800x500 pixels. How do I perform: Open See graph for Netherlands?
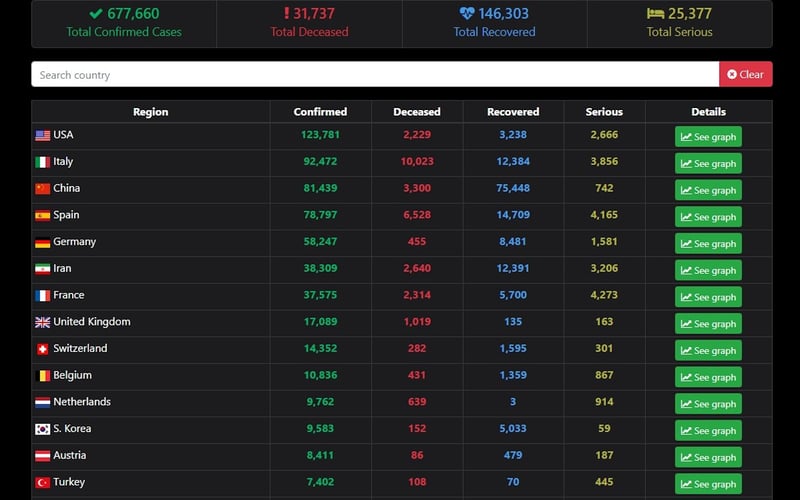click(708, 404)
